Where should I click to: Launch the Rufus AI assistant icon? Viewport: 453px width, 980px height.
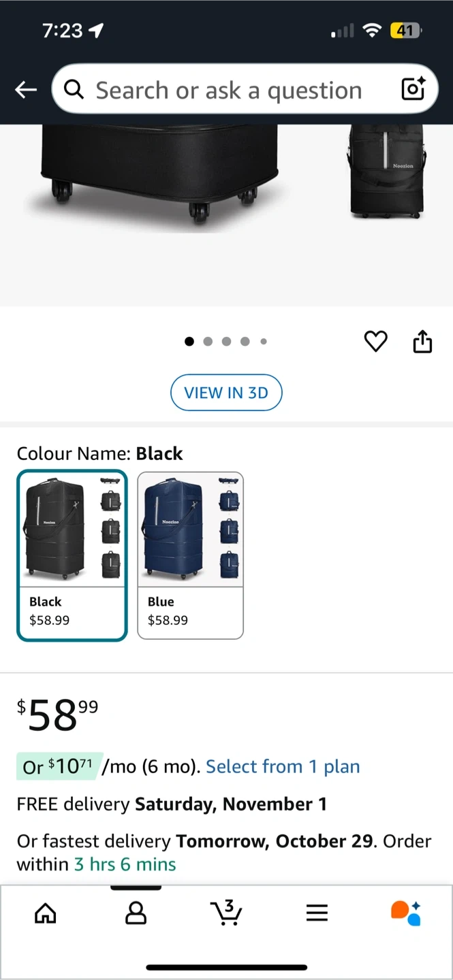[406, 913]
